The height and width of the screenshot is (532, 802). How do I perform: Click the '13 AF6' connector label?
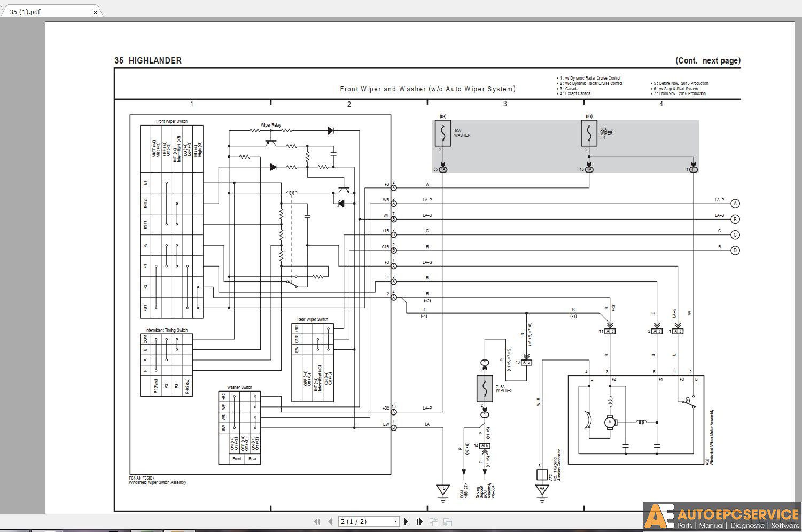point(523,362)
